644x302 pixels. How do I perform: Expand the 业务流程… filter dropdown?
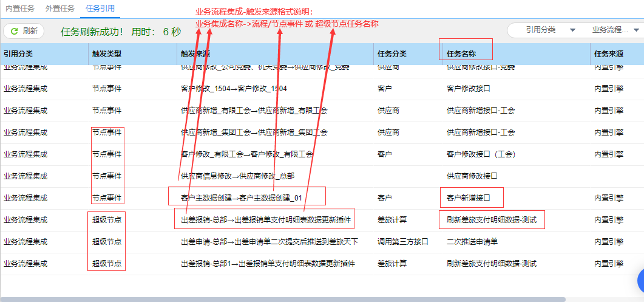[615, 30]
